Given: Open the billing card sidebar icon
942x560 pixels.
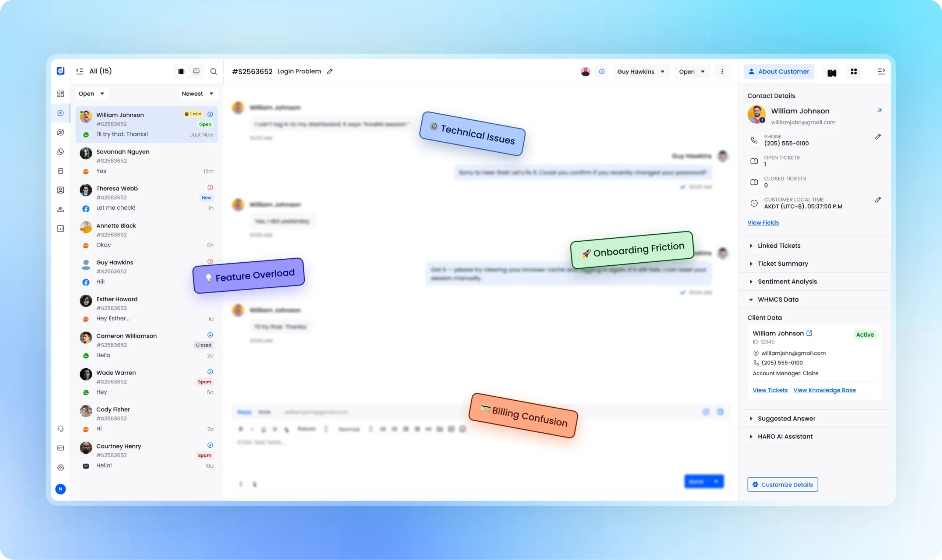Looking at the screenshot, I should (60, 448).
